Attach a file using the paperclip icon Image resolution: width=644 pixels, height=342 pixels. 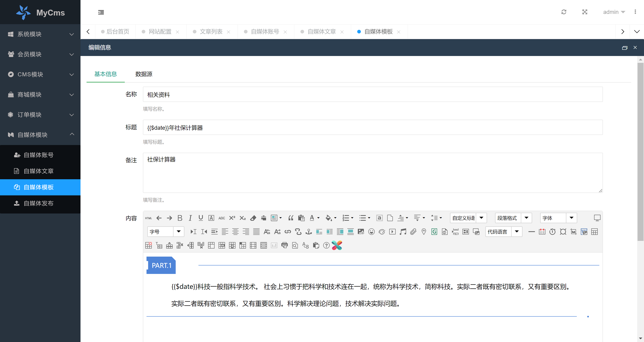(x=413, y=231)
